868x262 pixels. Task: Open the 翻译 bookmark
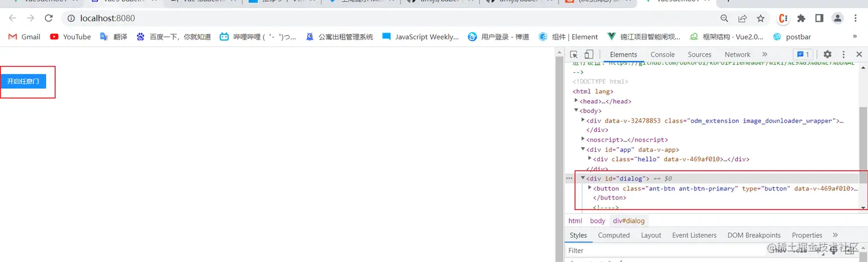[114, 37]
